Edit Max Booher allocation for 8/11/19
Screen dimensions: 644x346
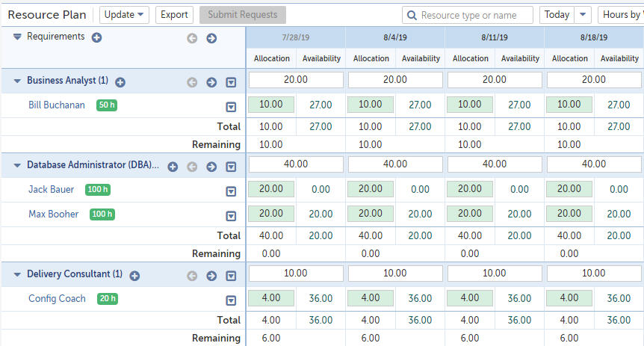click(470, 214)
